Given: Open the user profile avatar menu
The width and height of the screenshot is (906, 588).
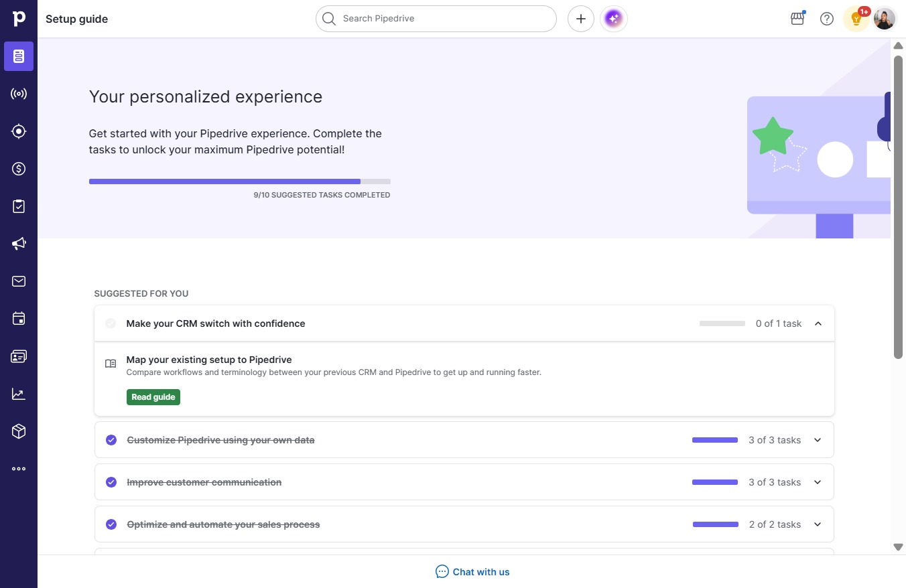Looking at the screenshot, I should [x=885, y=19].
